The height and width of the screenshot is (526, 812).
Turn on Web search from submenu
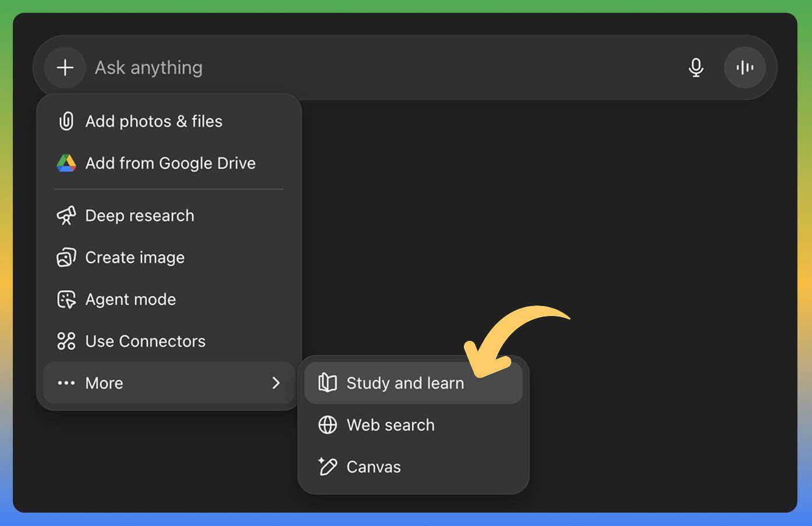click(413, 425)
